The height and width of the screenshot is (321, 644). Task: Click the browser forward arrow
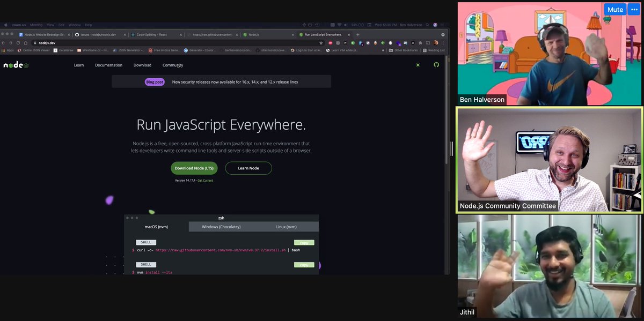pos(11,43)
